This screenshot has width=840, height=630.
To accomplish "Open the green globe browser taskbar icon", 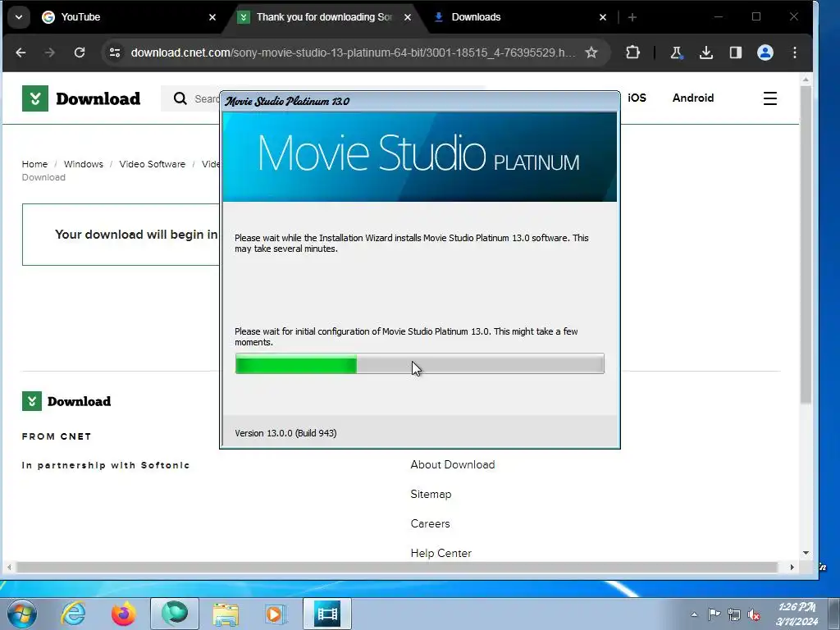I will coord(175,614).
